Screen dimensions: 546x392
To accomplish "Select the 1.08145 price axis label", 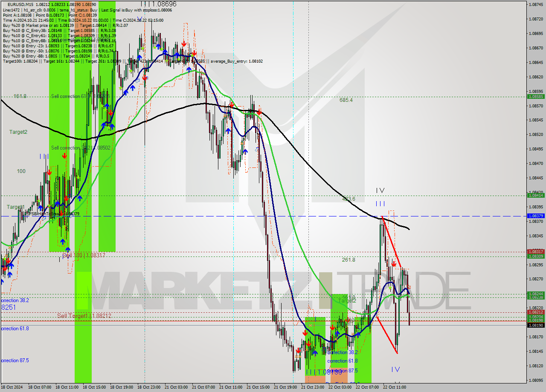I will 536,352.
